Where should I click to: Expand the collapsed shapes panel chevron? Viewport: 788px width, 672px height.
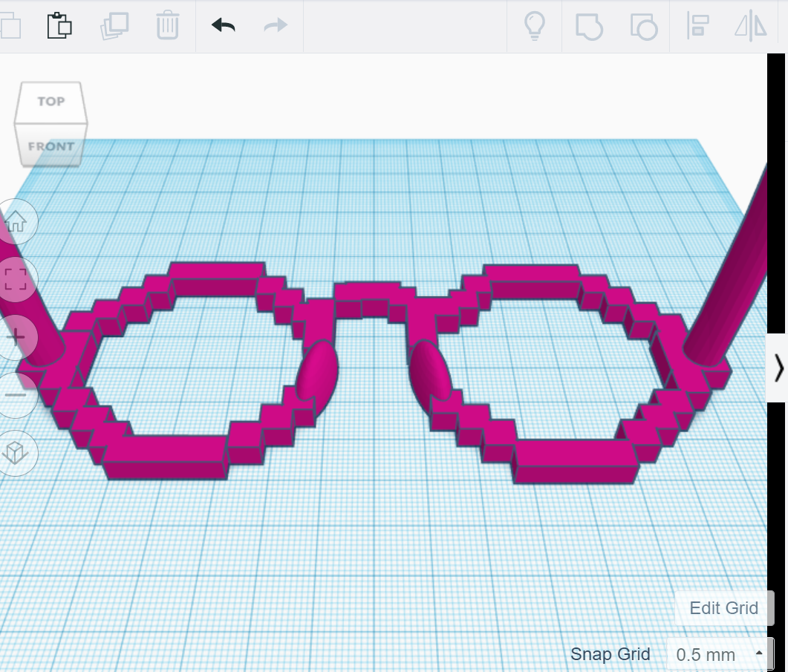point(778,368)
